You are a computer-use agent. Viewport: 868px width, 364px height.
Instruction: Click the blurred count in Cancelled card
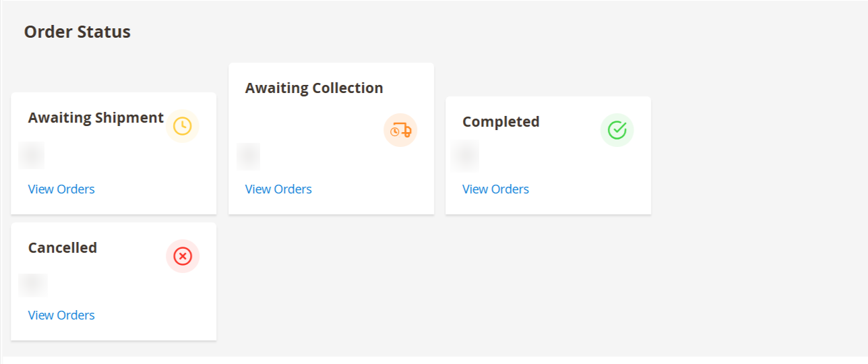tap(33, 285)
